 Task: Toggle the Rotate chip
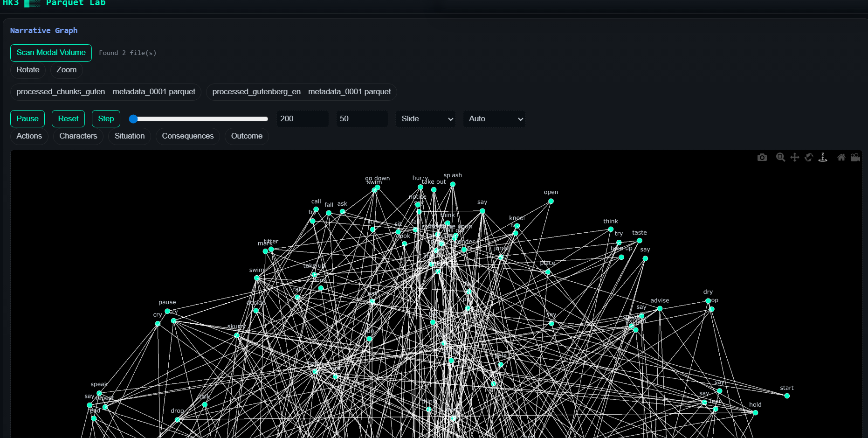pyautogui.click(x=28, y=70)
